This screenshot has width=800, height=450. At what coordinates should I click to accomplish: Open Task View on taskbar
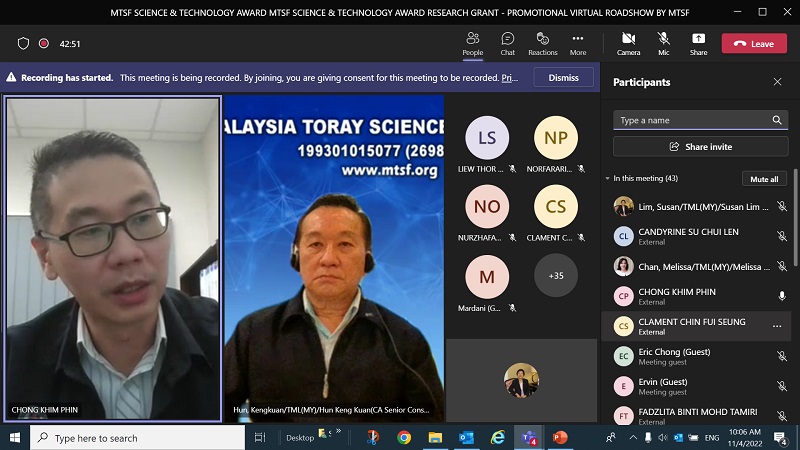tap(260, 437)
